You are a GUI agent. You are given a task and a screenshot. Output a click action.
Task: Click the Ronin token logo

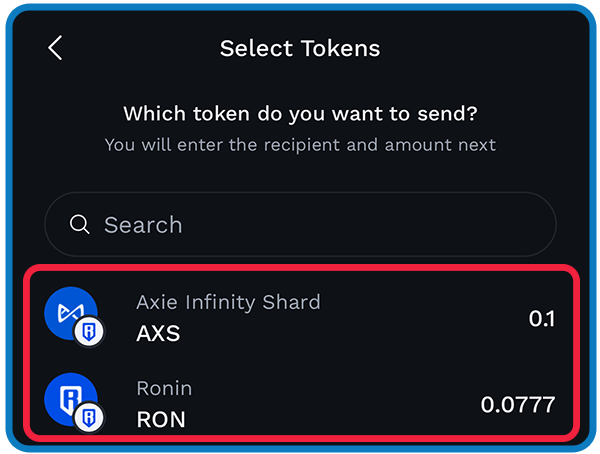(71, 399)
